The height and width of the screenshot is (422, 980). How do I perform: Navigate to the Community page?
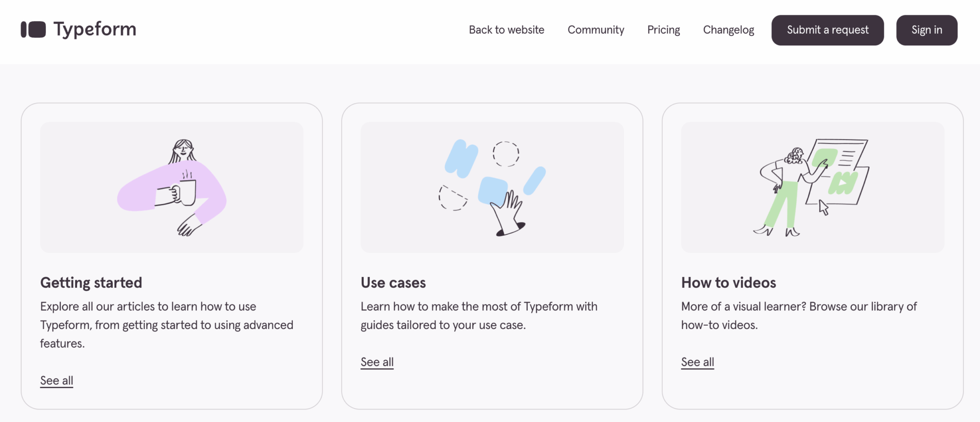click(596, 30)
